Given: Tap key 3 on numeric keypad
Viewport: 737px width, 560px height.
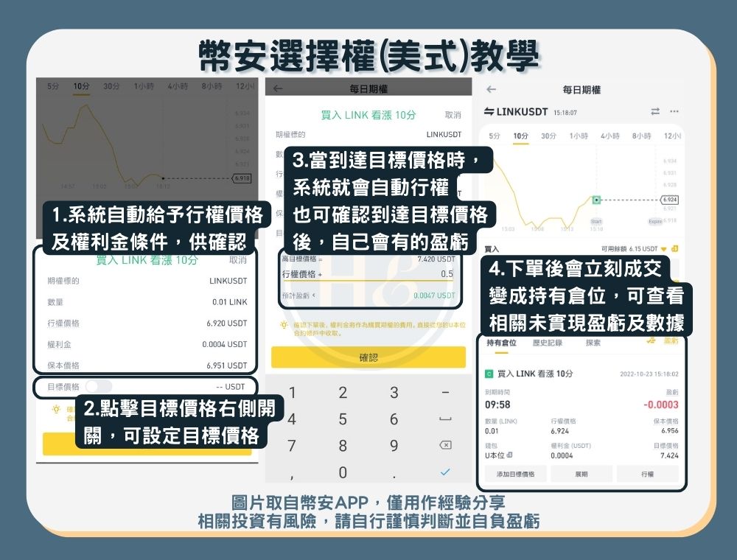Looking at the screenshot, I should pyautogui.click(x=394, y=392).
